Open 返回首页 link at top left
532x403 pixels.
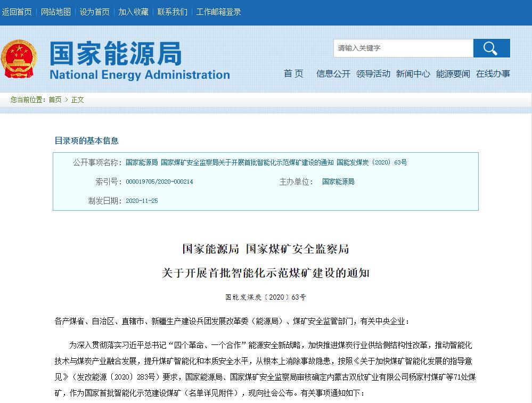click(x=17, y=11)
